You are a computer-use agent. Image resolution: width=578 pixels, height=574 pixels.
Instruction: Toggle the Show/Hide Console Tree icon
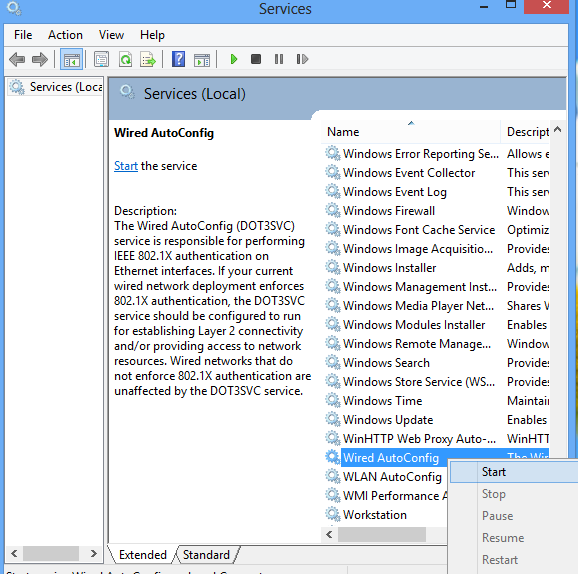click(71, 59)
